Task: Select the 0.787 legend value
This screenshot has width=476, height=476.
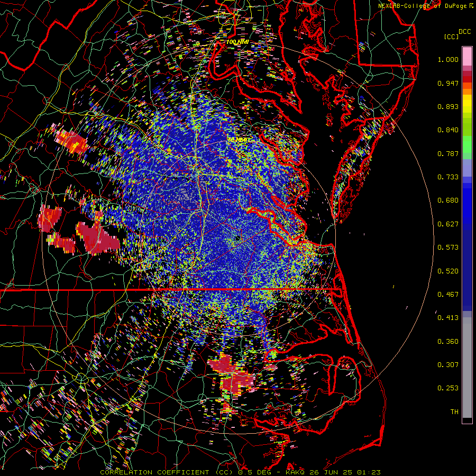Action: (x=448, y=153)
